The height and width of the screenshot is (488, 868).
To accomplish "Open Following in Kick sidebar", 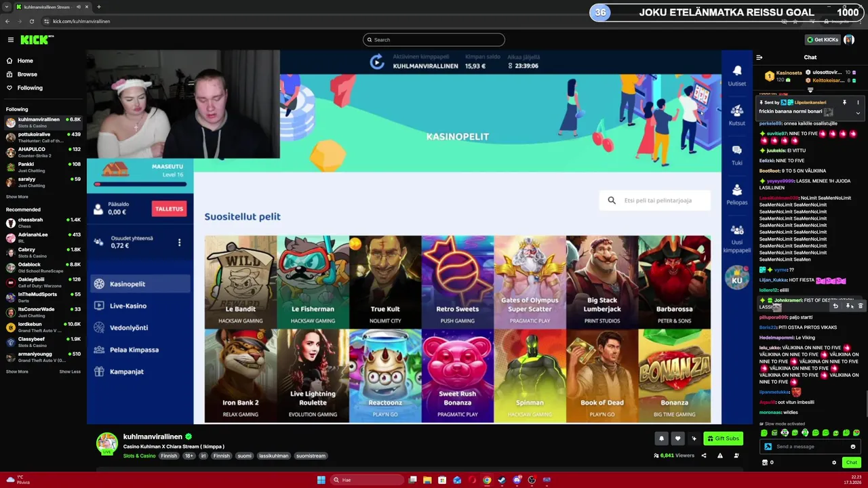I will [x=30, y=88].
